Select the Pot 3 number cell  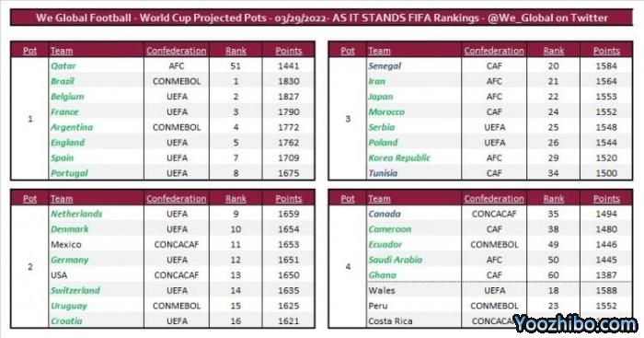tap(348, 119)
